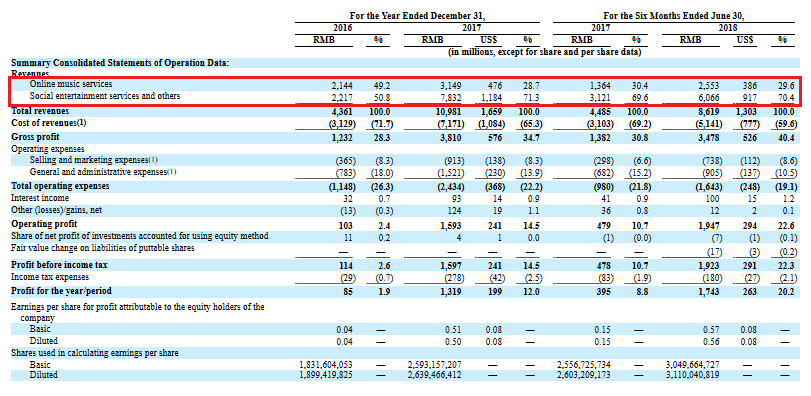Click 'Shares used in calculating earnings per share'

(x=95, y=353)
